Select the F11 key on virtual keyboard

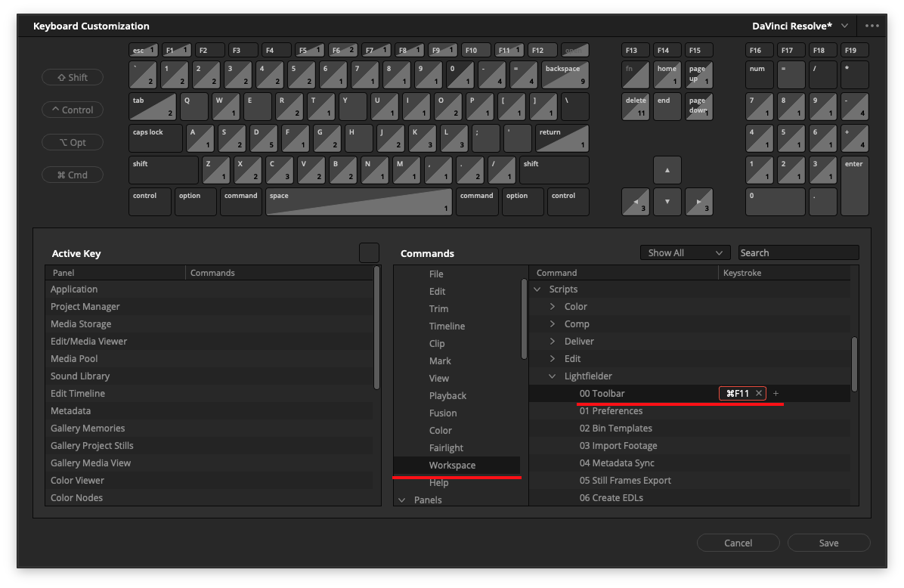[x=509, y=50]
